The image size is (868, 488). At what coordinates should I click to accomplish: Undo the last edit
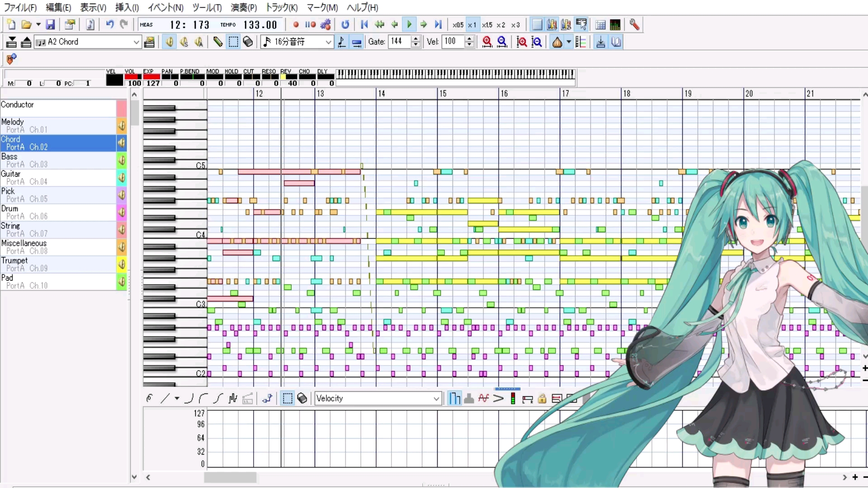point(109,25)
